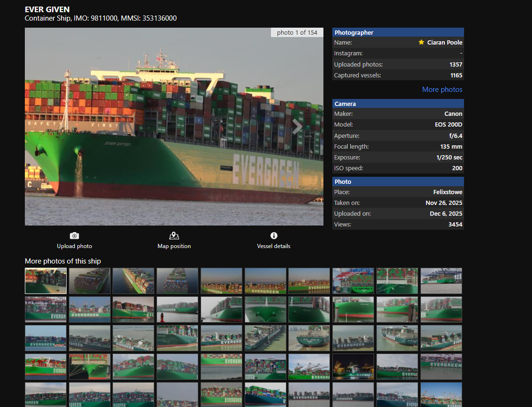Viewport: 532px width, 407px height.
Task: Open the second thumbnail in the first row
Action: coord(90,281)
